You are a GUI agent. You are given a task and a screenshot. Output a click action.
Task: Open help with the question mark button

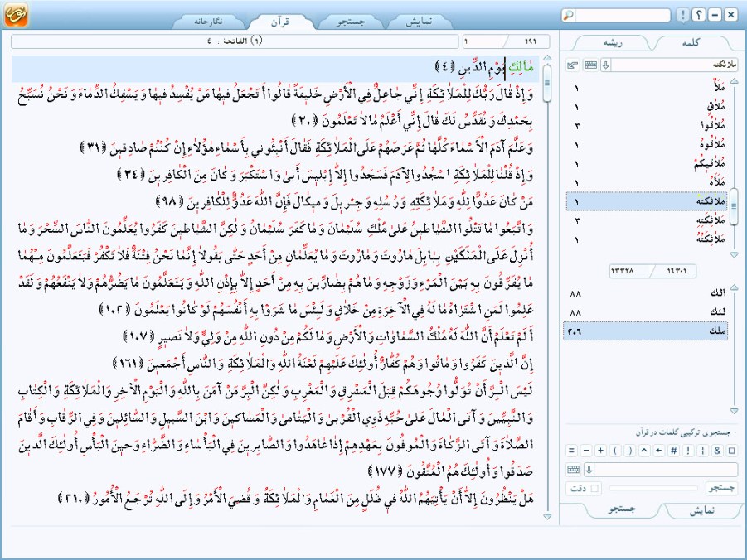pyautogui.click(x=698, y=15)
